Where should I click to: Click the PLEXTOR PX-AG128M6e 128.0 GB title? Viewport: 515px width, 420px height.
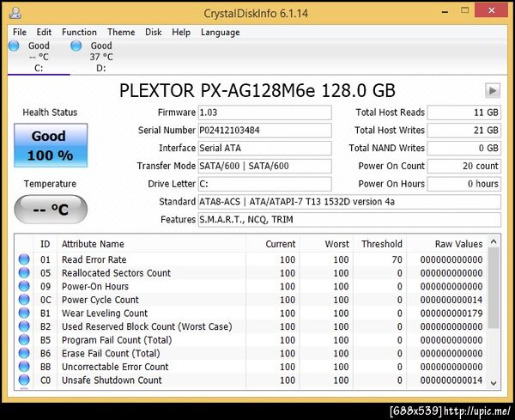[257, 90]
